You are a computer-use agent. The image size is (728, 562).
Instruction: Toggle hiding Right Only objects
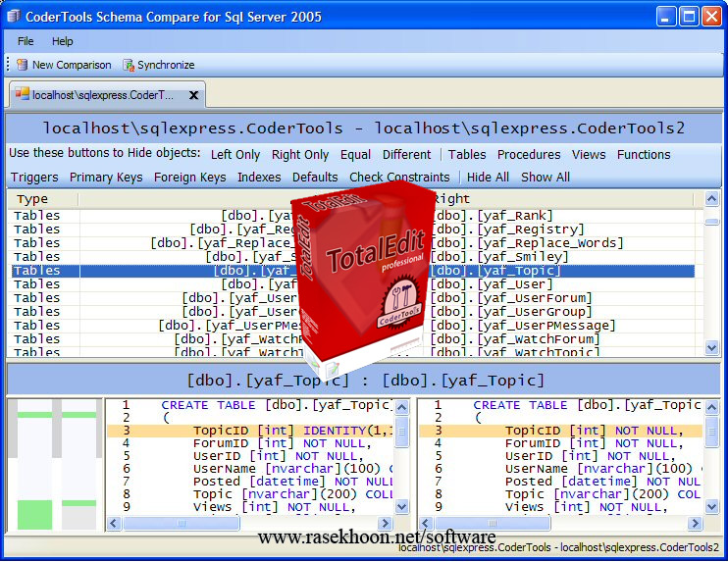coord(300,155)
